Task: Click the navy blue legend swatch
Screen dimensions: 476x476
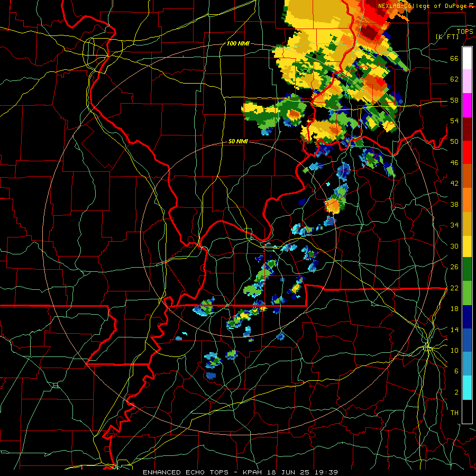Action: tap(467, 316)
